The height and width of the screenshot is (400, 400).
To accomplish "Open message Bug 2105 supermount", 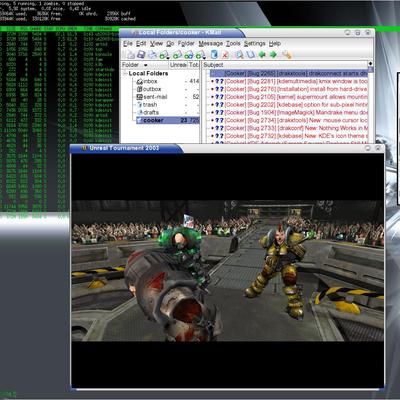I will click(x=289, y=97).
